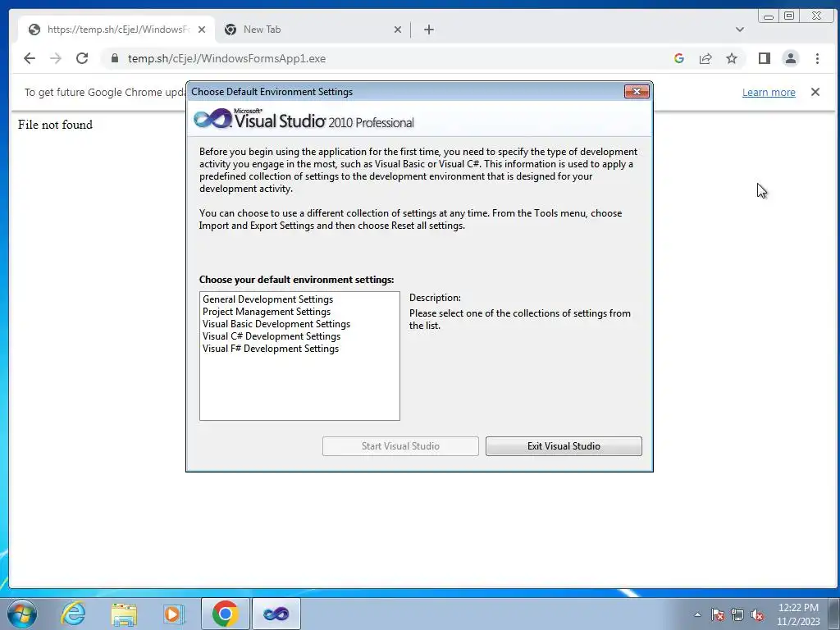Open Action Center flag tray icon
This screenshot has width=840, height=630.
718,614
